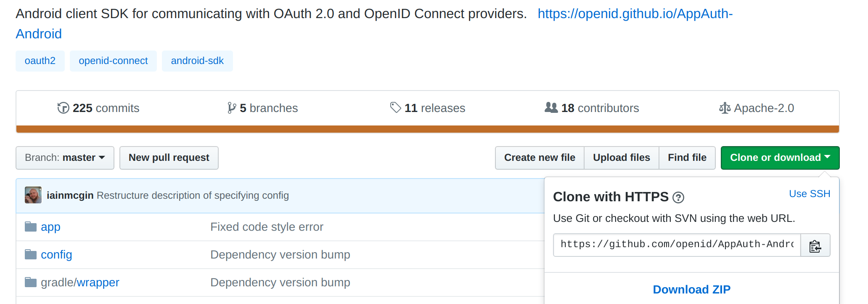Select the openid-connect topic tag
Image resolution: width=868 pixels, height=304 pixels.
coord(113,61)
